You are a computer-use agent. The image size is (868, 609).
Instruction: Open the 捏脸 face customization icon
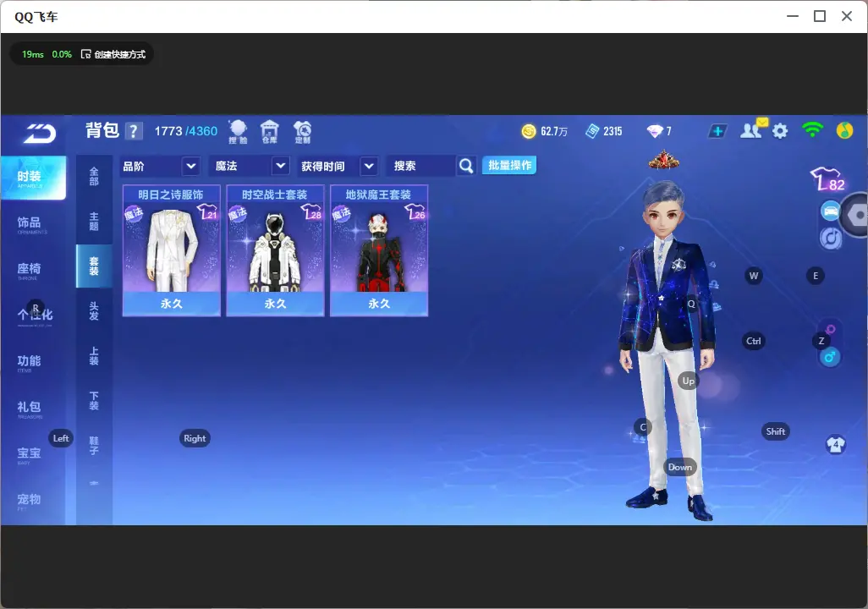click(238, 132)
